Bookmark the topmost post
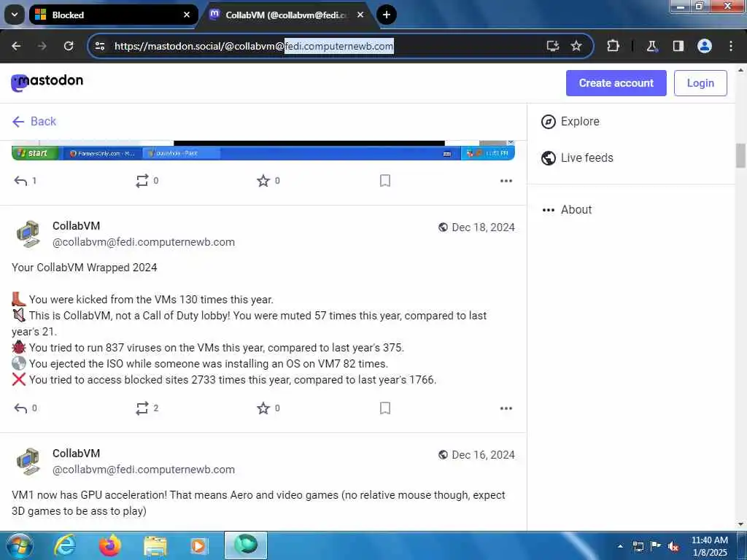This screenshot has height=560, width=747. coord(385,181)
